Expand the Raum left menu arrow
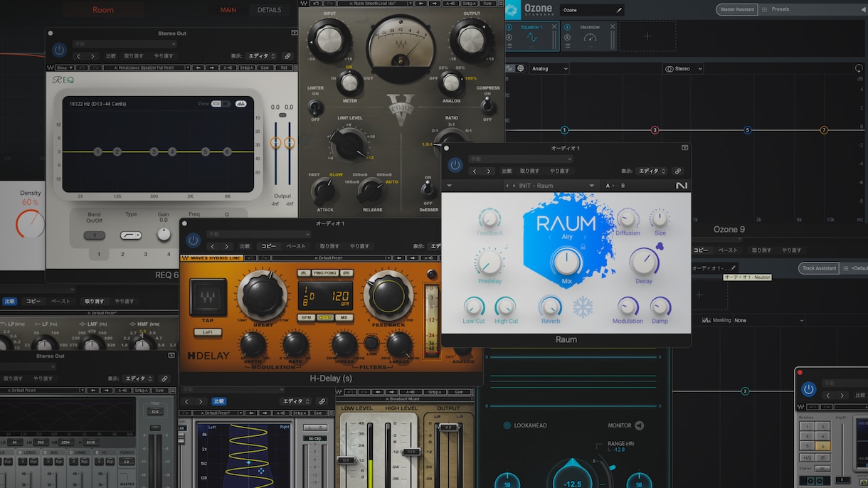Image resolution: width=868 pixels, height=488 pixels. [x=449, y=186]
